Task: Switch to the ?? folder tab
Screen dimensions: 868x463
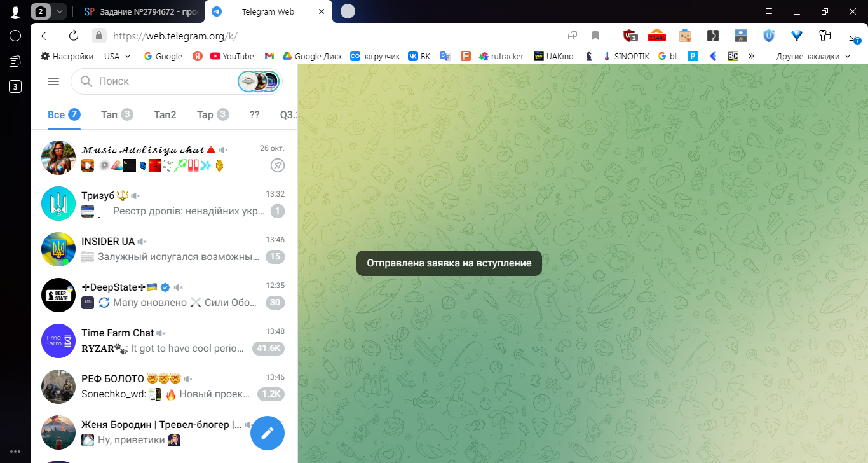Action: [x=255, y=114]
